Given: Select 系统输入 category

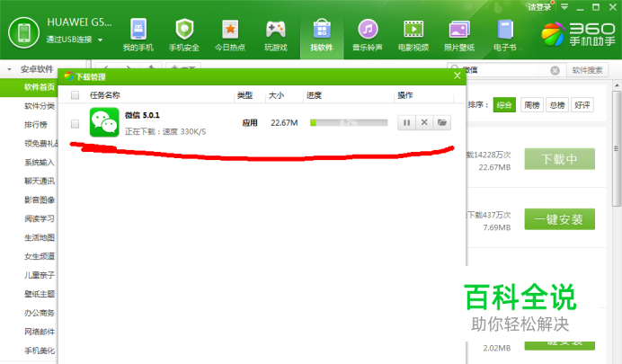Looking at the screenshot, I should pyautogui.click(x=40, y=163).
